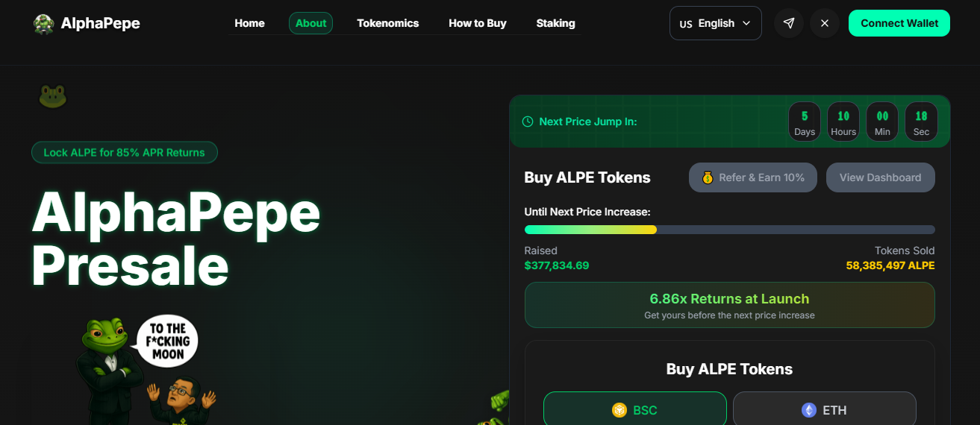The image size is (980, 425).
Task: Click the small frog emoji above the badge
Action: tap(53, 96)
